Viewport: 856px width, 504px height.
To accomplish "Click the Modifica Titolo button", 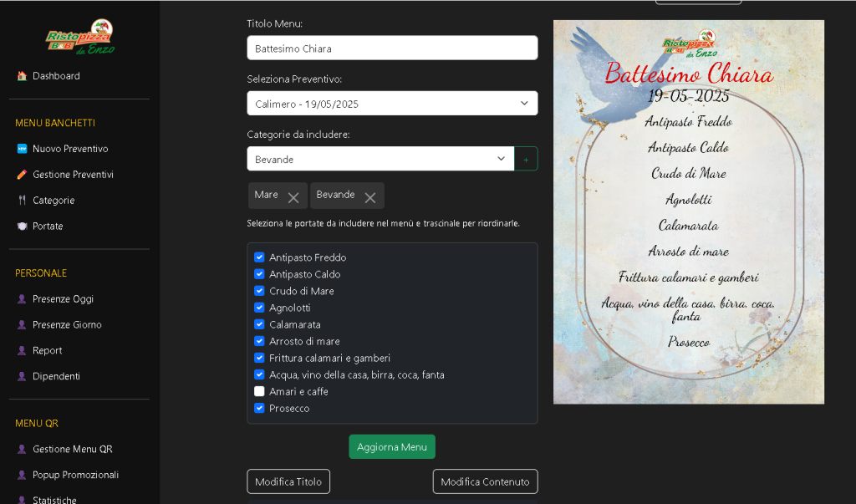I will [x=288, y=481].
